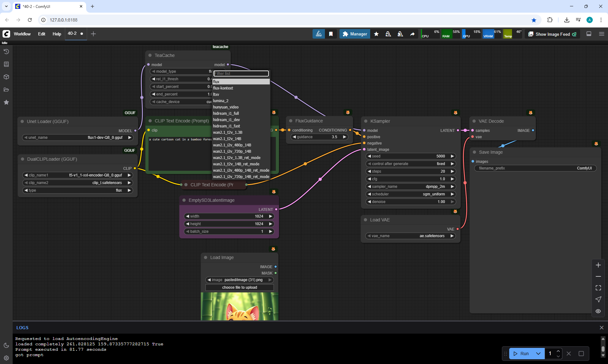The image size is (608, 364).
Task: Open the queue history sidebar icon
Action: [6, 52]
